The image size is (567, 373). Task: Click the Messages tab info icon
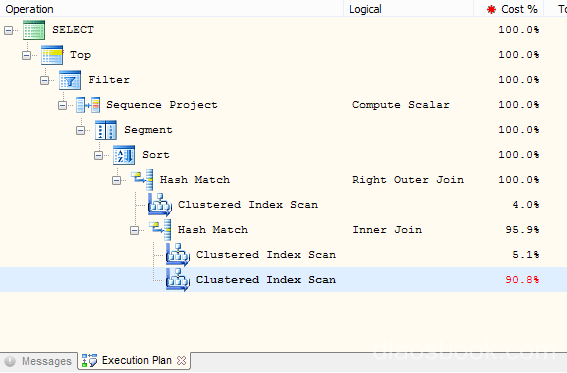coord(10,361)
